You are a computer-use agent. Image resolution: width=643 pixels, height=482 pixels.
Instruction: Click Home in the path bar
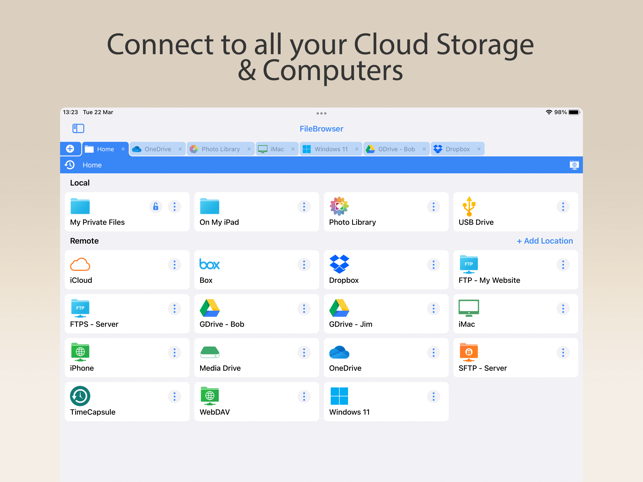92,165
